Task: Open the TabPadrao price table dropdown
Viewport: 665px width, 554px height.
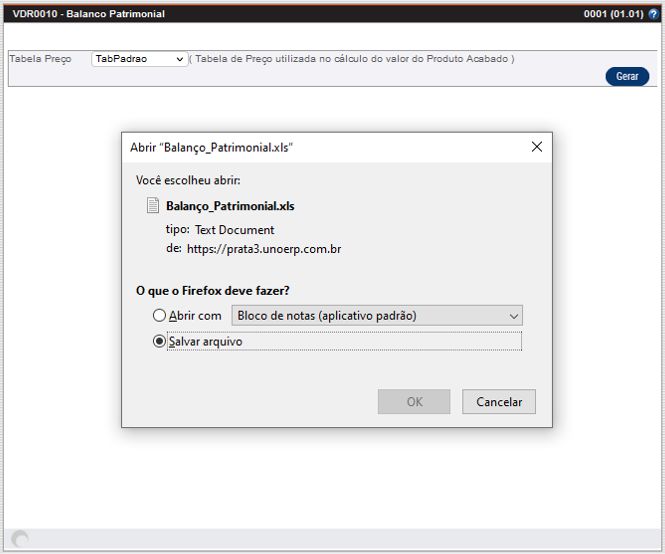Action: (139, 59)
